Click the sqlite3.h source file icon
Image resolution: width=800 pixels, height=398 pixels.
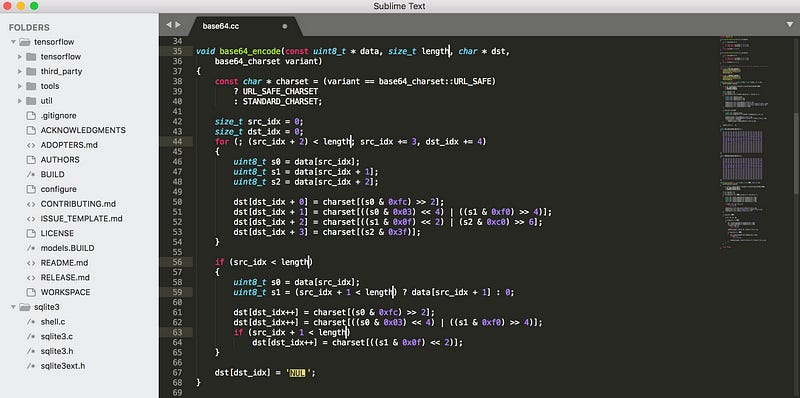point(31,351)
